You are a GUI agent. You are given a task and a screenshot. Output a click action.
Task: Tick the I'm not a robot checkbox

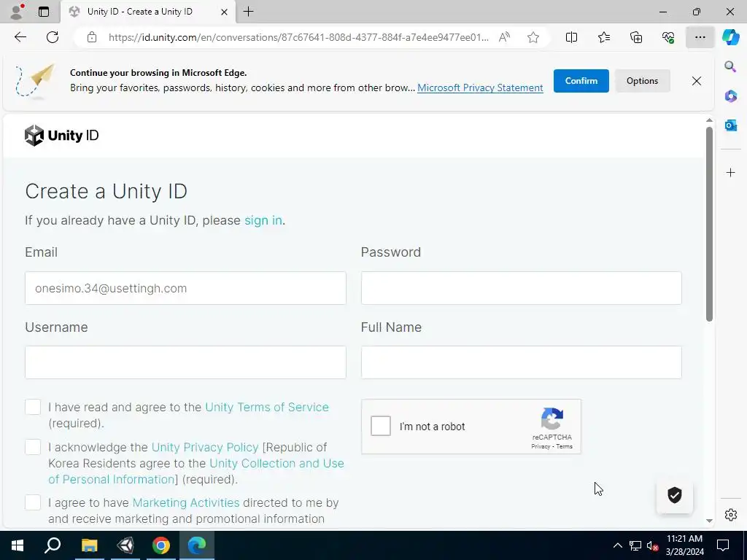[x=381, y=426]
